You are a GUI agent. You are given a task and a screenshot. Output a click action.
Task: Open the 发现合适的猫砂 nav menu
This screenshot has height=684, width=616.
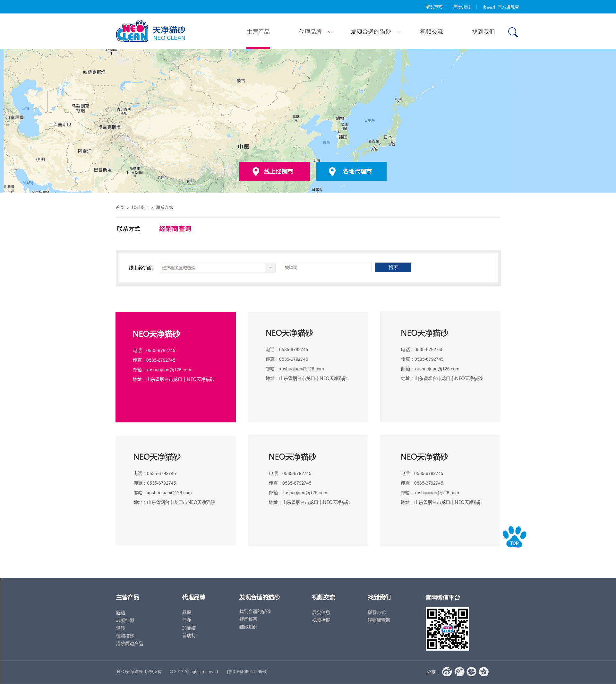click(371, 32)
